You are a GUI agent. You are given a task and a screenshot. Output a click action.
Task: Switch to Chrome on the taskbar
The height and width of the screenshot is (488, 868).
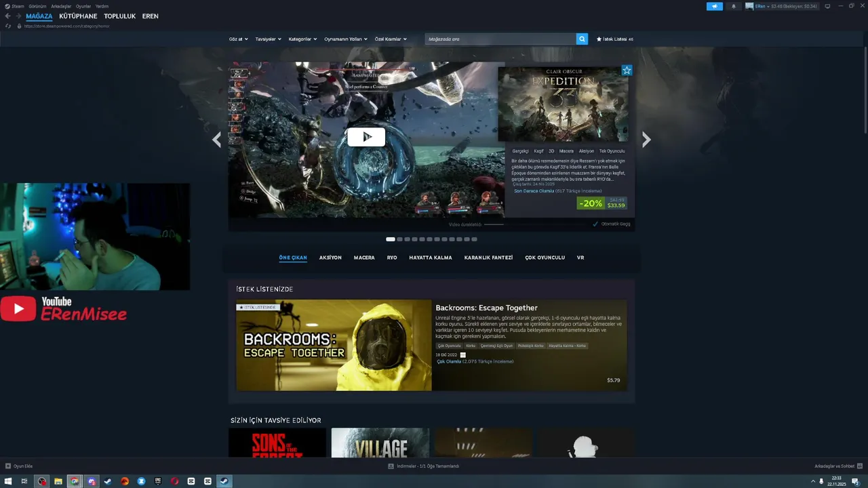[x=75, y=481]
